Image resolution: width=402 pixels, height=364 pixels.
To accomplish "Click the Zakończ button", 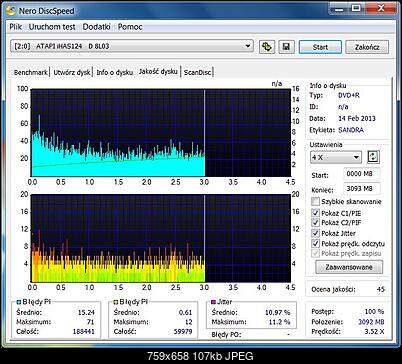I will coord(367,47).
